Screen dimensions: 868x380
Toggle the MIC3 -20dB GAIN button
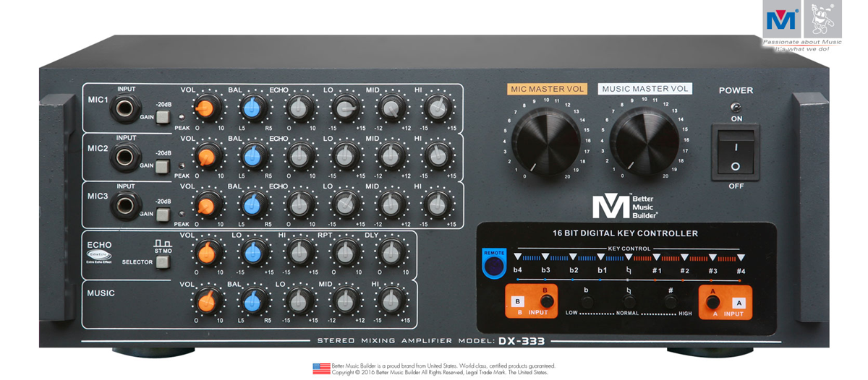[x=163, y=215]
